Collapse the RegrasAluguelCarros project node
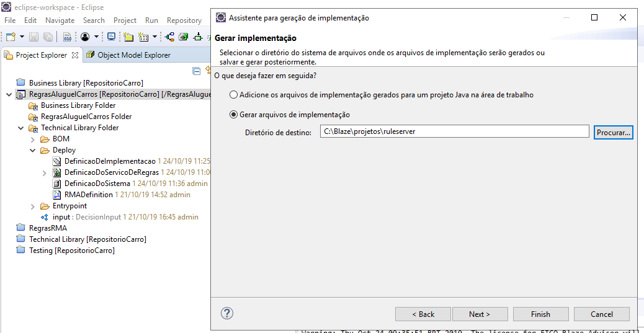The width and height of the screenshot is (644, 333). [9, 94]
